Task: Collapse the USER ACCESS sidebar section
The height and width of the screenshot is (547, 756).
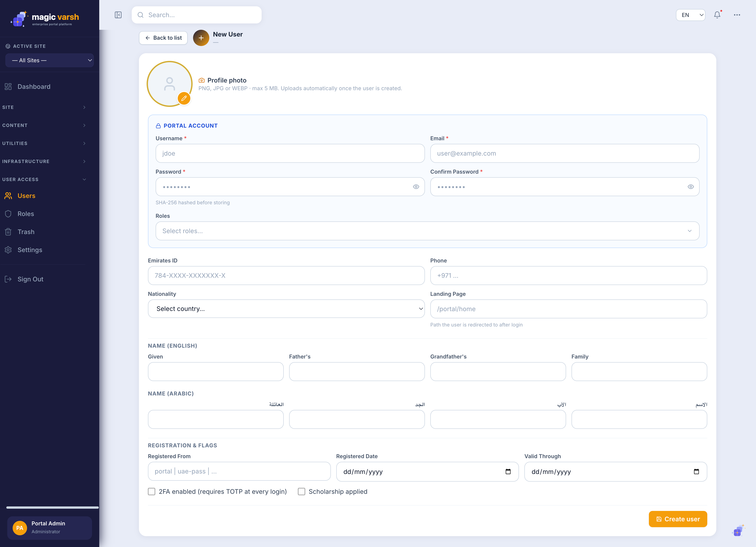Action: 44,179
